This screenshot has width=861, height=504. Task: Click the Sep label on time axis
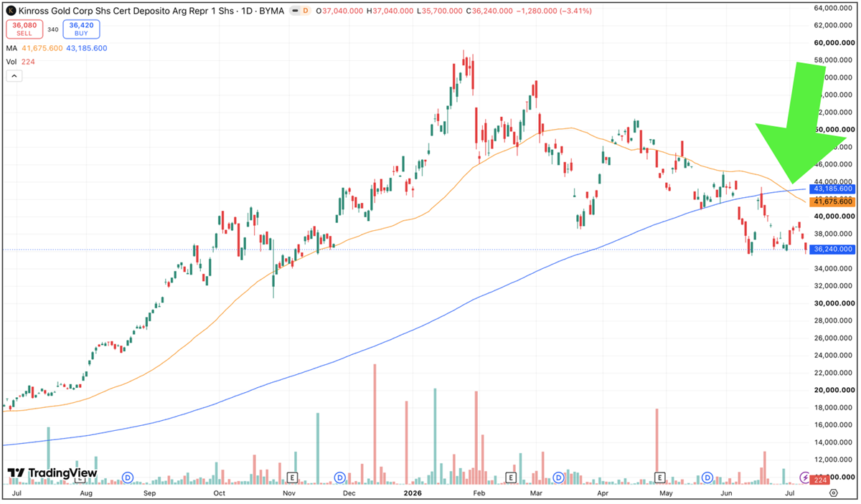point(150,493)
